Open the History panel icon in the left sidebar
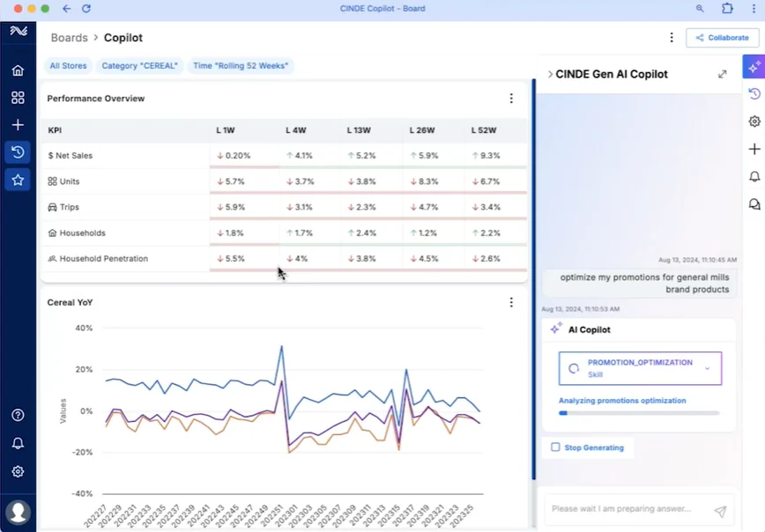This screenshot has height=532, width=765. coord(18,151)
